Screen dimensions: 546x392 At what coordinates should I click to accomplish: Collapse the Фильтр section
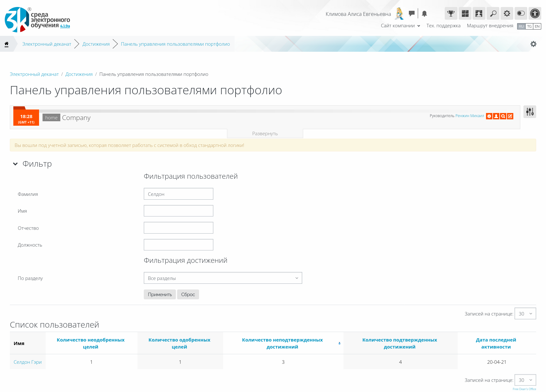click(15, 164)
